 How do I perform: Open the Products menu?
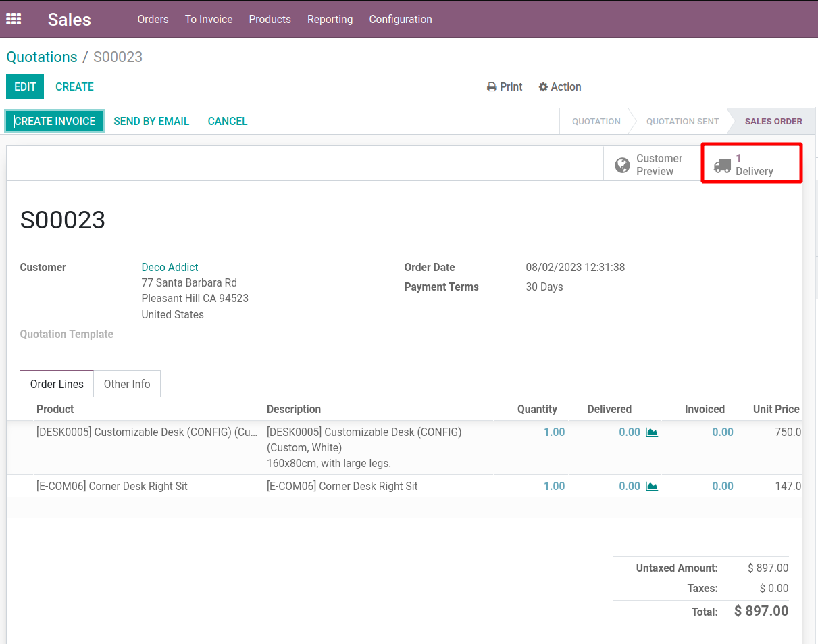pyautogui.click(x=270, y=19)
